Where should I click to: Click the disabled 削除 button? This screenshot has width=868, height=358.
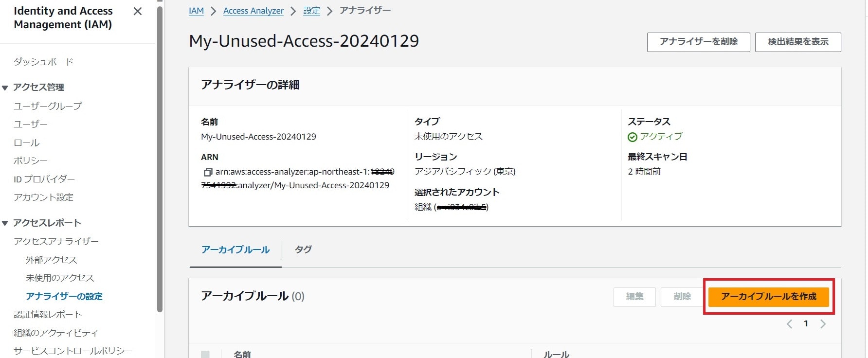(682, 296)
